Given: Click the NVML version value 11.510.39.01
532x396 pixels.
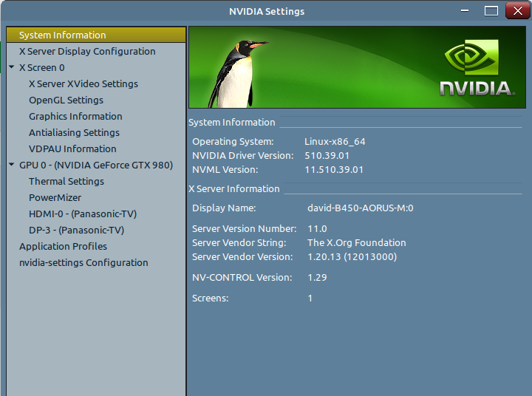Looking at the screenshot, I should click(x=334, y=170).
